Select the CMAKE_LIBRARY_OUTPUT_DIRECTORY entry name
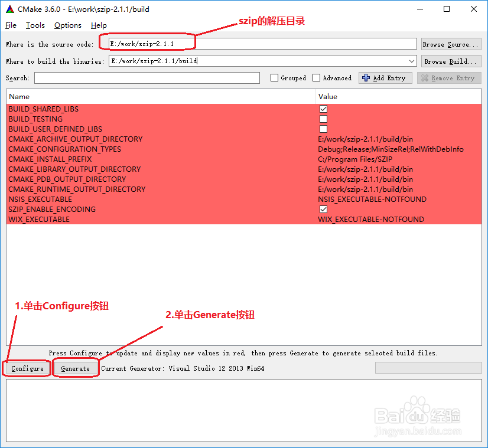The width and height of the screenshot is (488, 448). [x=74, y=169]
